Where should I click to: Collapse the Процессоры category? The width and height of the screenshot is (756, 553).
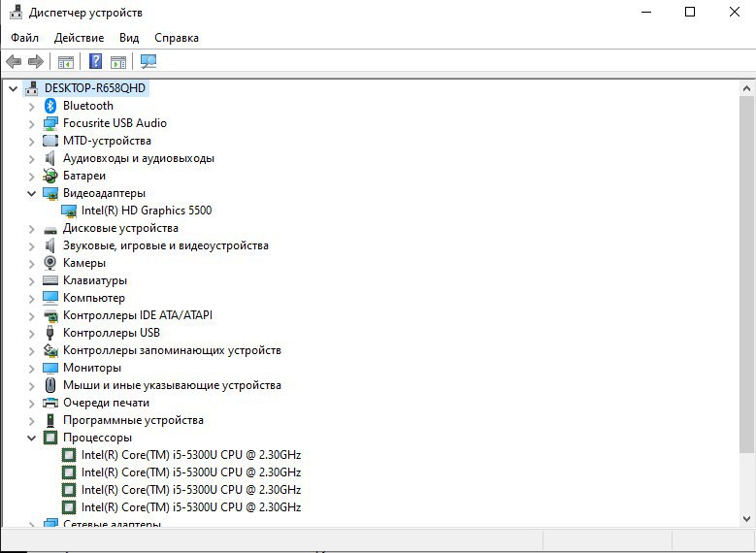pyautogui.click(x=31, y=439)
